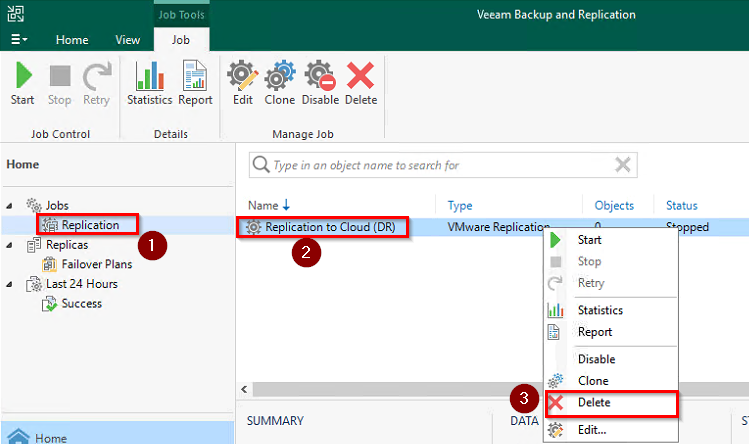The width and height of the screenshot is (749, 444).
Task: Select Jobs in the navigation tree
Action: (x=57, y=206)
